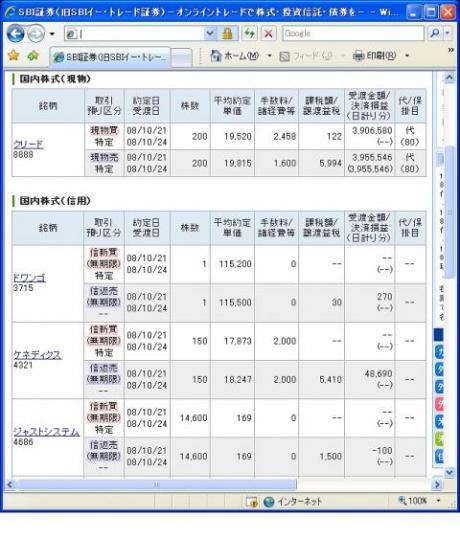This screenshot has height=538, width=460.
Task: Select the SBI証券 browser tab
Action: coord(110,57)
